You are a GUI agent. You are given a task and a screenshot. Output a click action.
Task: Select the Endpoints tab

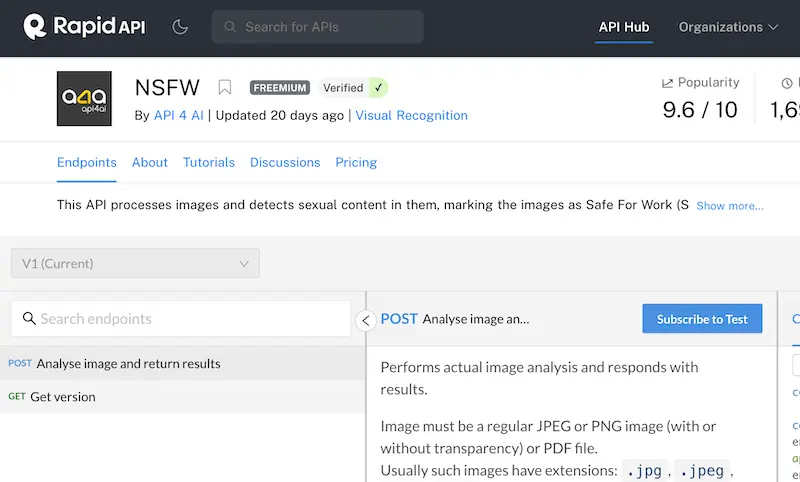[87, 162]
